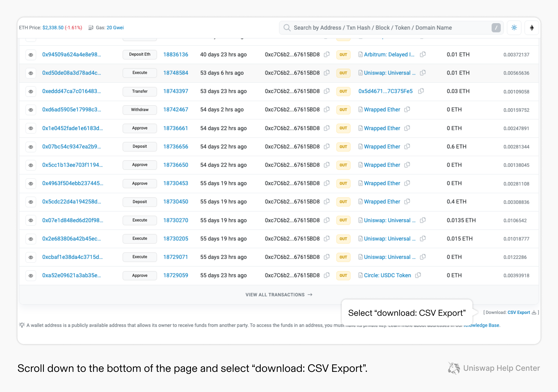This screenshot has height=392, width=558.
Task: Copy From address in block 18836136 row
Action: tap(327, 54)
